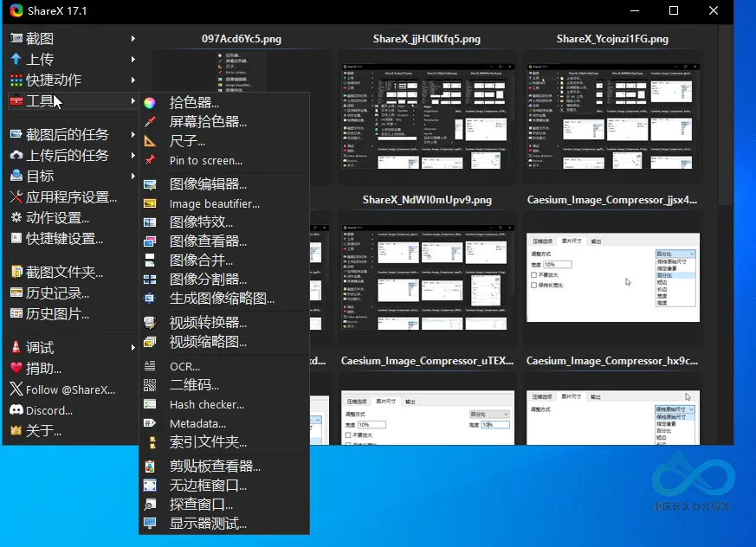Image resolution: width=756 pixels, height=547 pixels.
Task: Select Caesium_Image_Compressor_jjsx4... thumbnail
Action: coord(613,278)
